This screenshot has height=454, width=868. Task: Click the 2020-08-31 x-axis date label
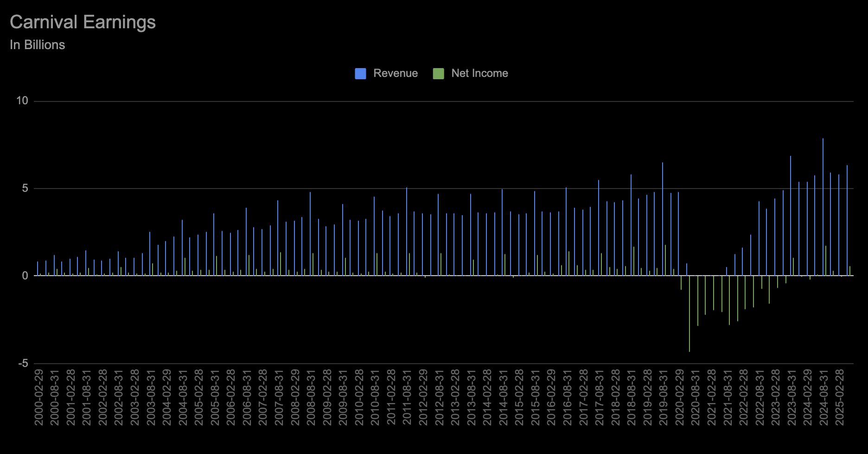click(695, 397)
